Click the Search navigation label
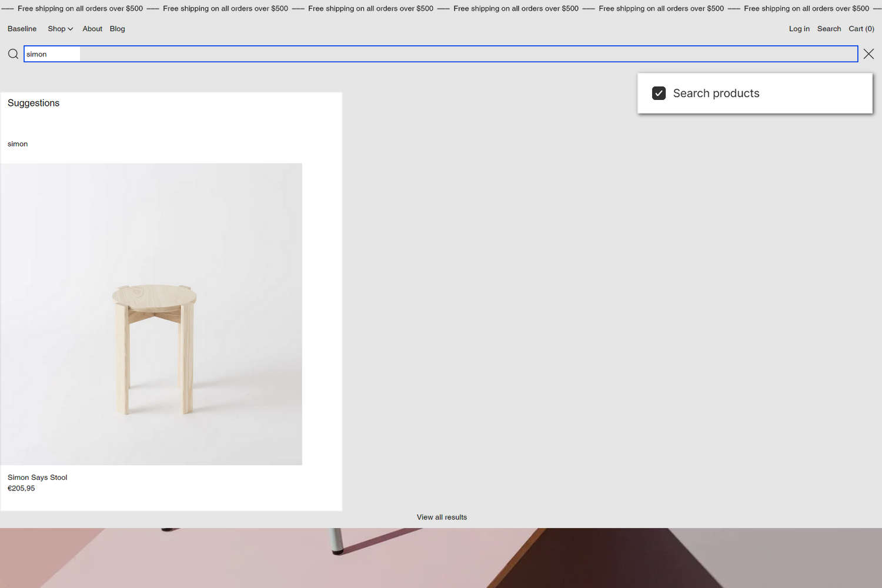 coord(829,29)
